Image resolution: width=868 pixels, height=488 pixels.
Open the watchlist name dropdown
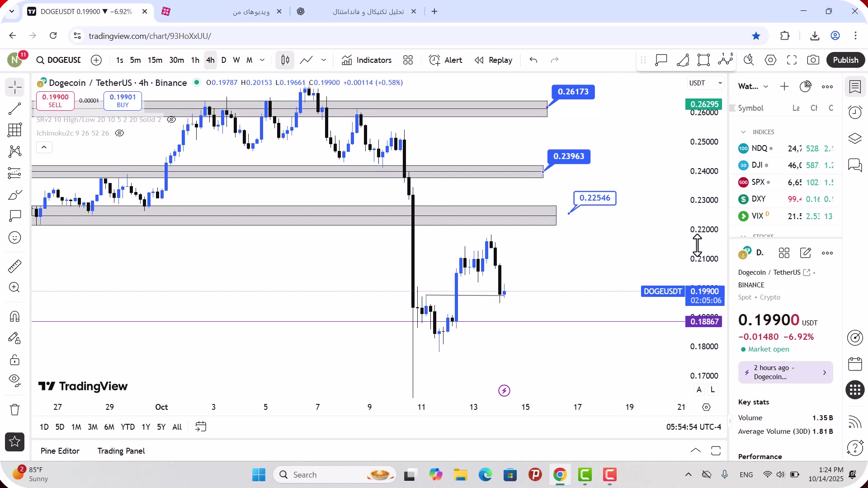(753, 86)
